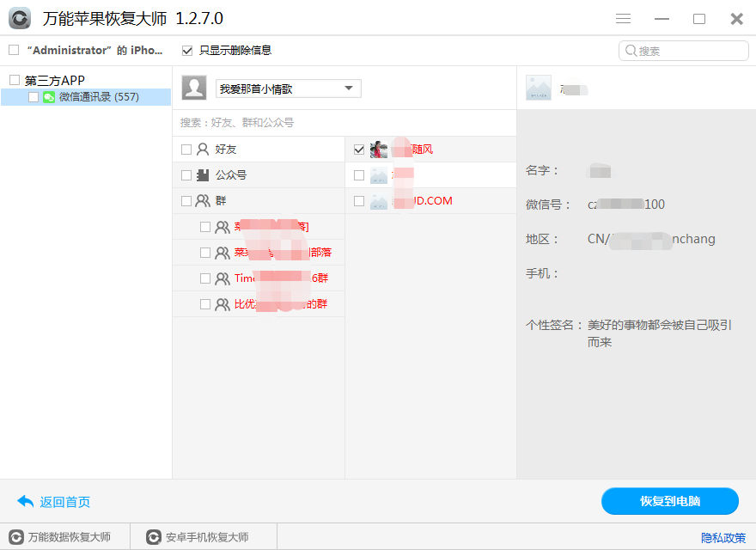This screenshot has height=550, width=756.
Task: Open the hamburger menu icon
Action: click(x=623, y=18)
